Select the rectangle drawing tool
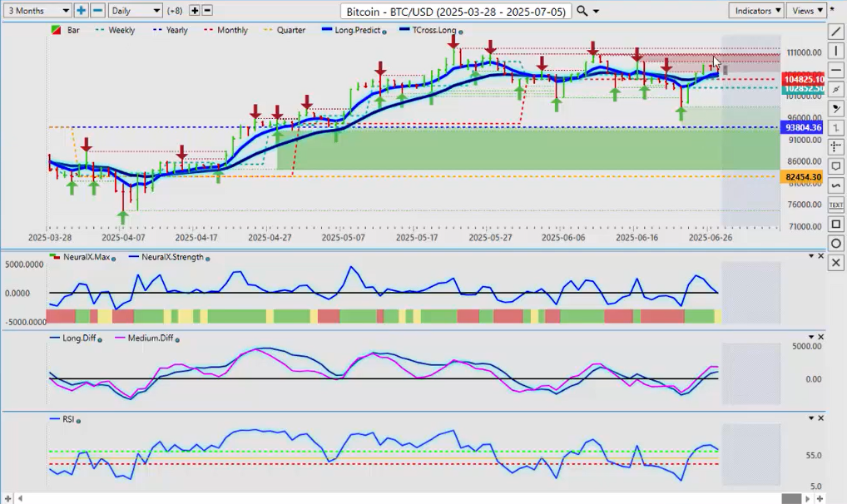Screen dimensions: 847x504 [835, 224]
